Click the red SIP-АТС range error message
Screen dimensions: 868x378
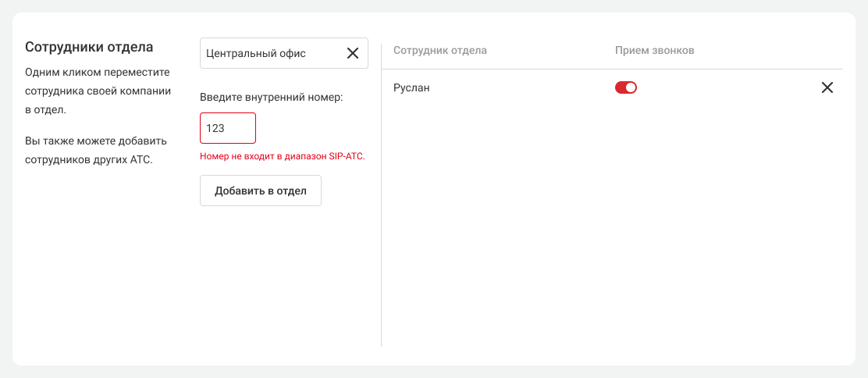click(283, 156)
